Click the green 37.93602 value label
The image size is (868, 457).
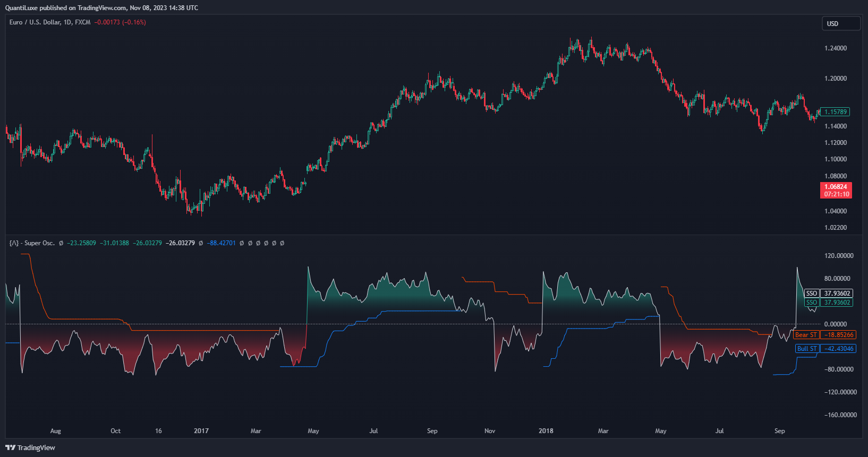[x=837, y=303]
